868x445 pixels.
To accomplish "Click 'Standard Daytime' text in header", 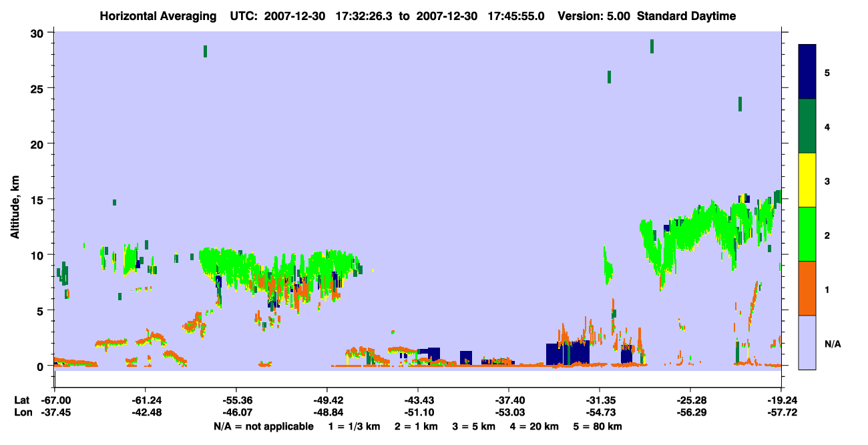I will pyautogui.click(x=686, y=16).
